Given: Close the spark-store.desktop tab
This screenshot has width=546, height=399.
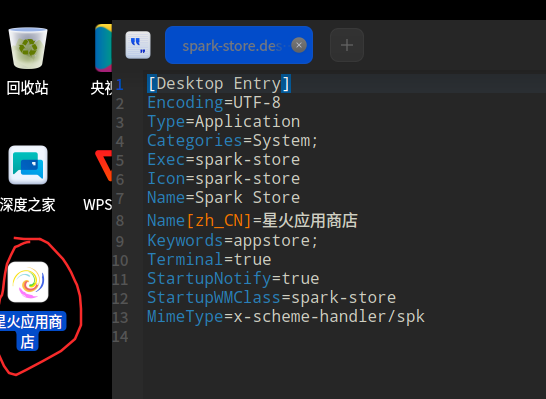Looking at the screenshot, I should point(299,45).
